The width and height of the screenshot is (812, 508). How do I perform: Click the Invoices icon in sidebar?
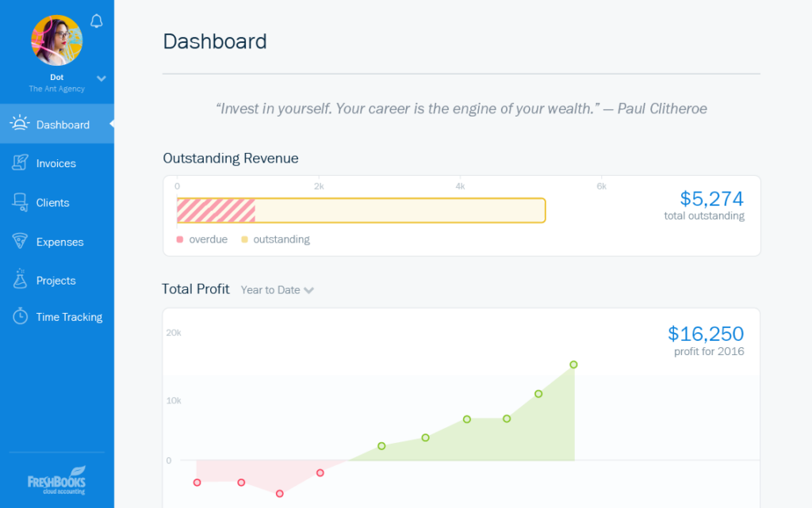[20, 162]
